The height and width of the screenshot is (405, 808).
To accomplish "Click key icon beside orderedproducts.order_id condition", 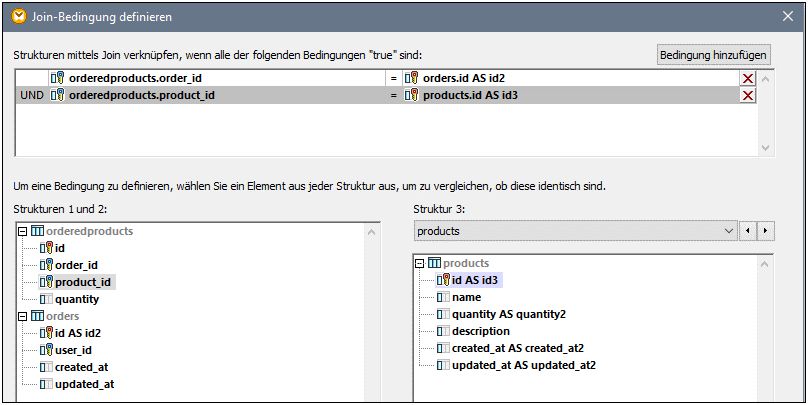I will [58, 78].
